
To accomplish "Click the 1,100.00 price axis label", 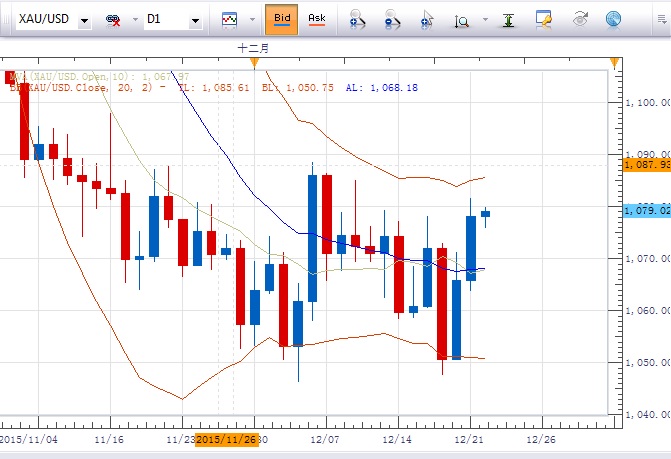I will 648,103.
